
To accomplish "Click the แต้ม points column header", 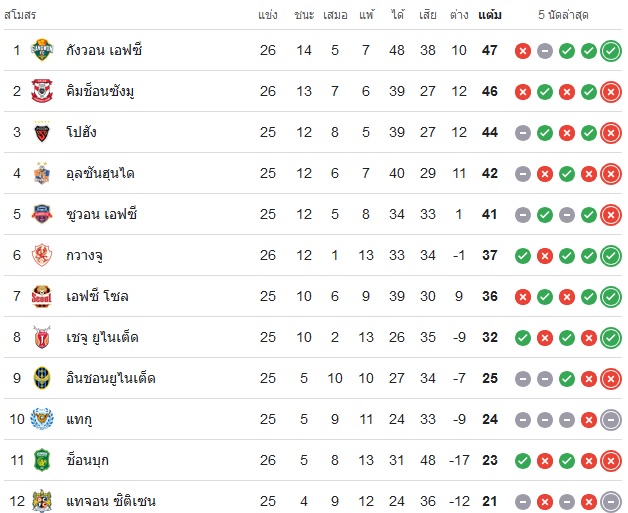I will coord(490,15).
